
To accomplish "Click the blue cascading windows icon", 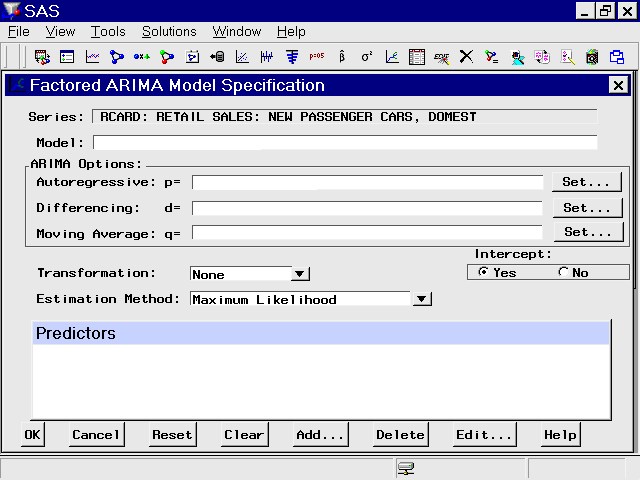I will pos(617,57).
